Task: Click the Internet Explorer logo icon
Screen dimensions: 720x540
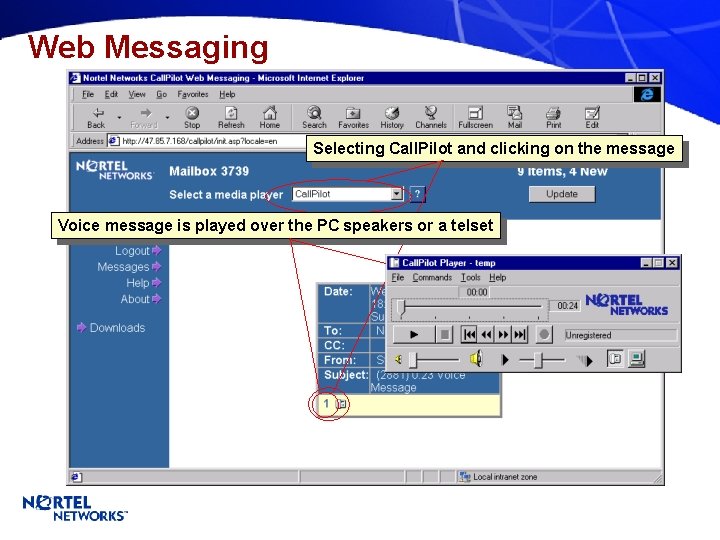Action: coord(647,95)
